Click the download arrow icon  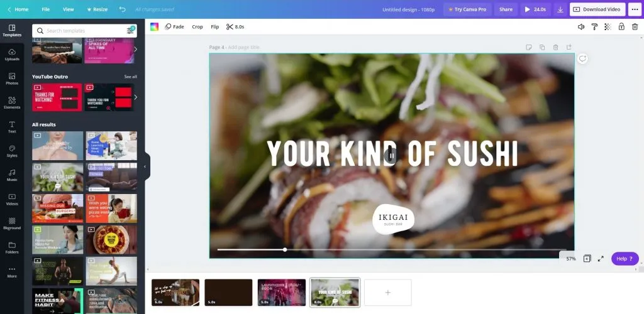(x=560, y=9)
